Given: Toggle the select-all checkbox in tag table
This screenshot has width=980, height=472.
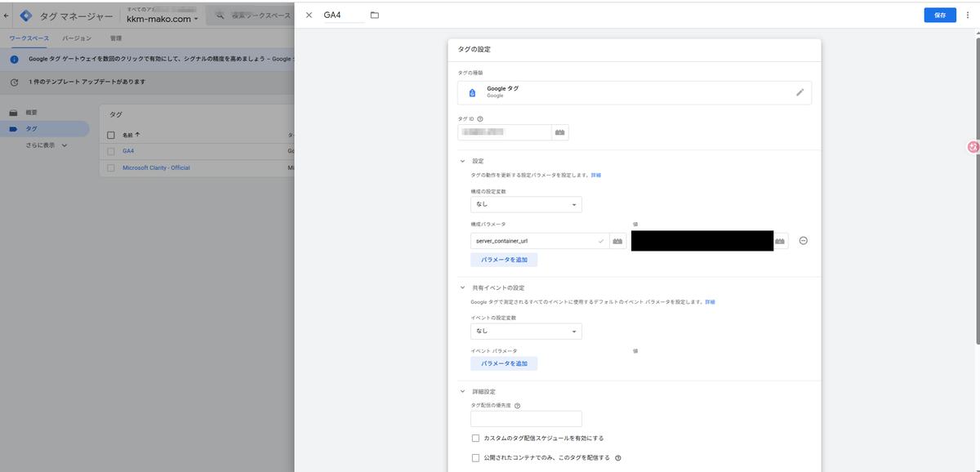Looking at the screenshot, I should [111, 135].
